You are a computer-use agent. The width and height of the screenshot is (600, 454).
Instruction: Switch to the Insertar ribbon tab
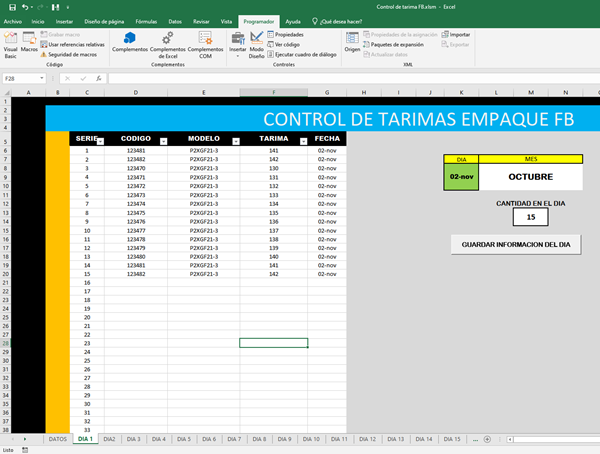pyautogui.click(x=64, y=21)
